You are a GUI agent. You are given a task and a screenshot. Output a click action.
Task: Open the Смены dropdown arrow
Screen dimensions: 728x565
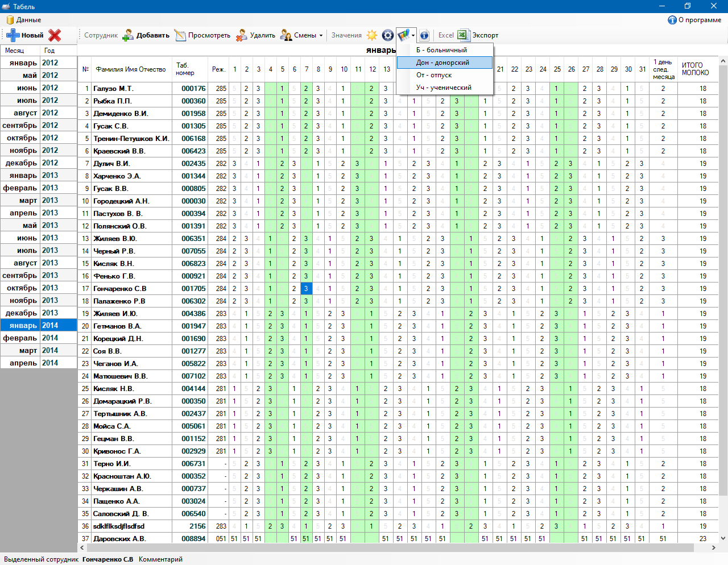click(x=321, y=35)
